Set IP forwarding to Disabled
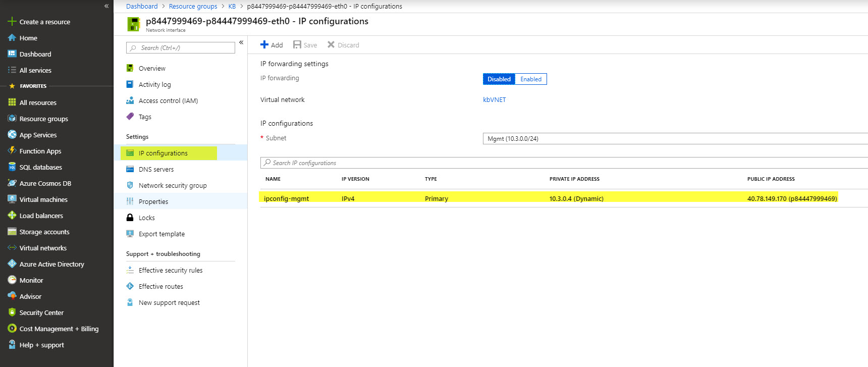868x367 pixels. [x=499, y=79]
